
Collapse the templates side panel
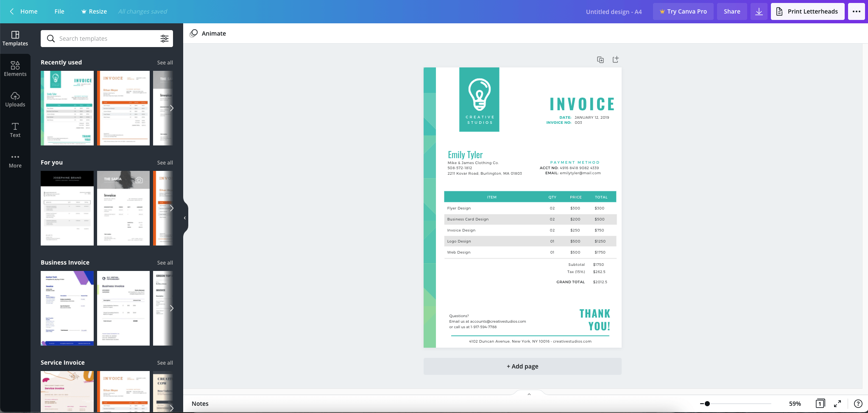click(184, 217)
